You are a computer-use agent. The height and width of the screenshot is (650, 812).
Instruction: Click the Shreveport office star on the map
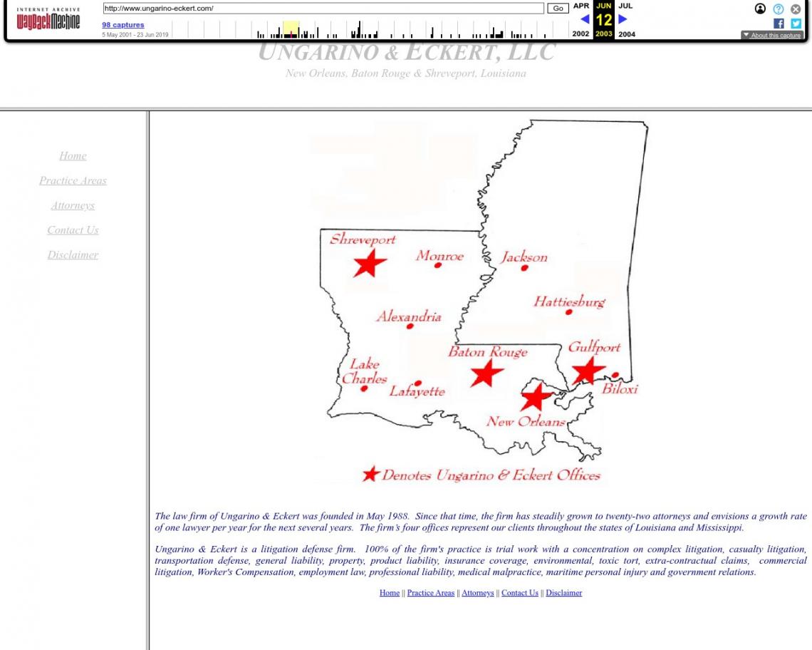369,263
